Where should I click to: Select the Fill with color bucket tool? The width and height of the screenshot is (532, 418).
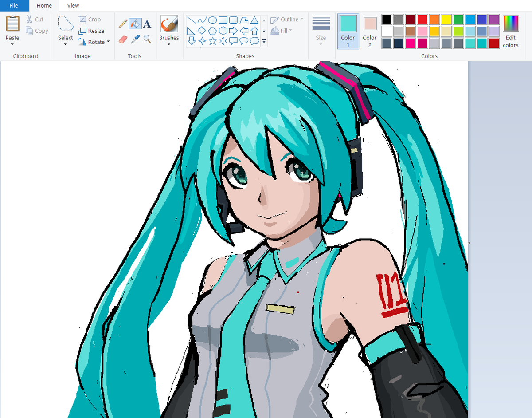click(x=135, y=24)
